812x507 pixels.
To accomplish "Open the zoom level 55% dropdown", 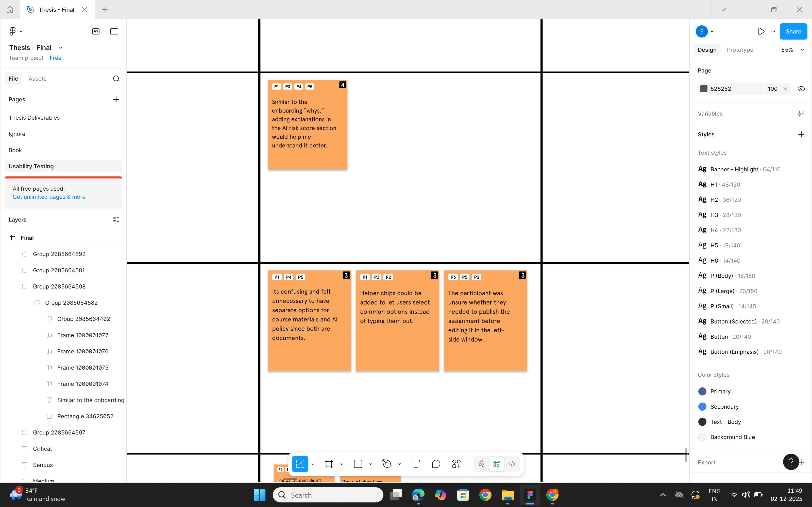I will click(792, 50).
